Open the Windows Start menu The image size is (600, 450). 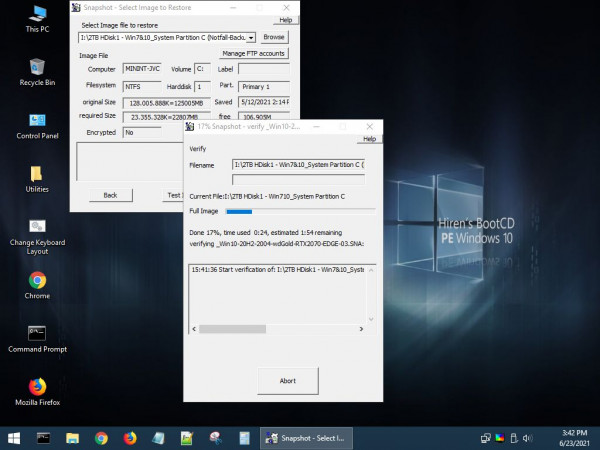[14, 438]
